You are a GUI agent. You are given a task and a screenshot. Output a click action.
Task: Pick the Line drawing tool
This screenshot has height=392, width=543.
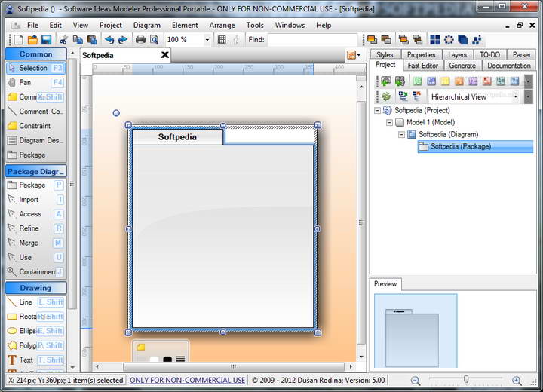click(35, 302)
